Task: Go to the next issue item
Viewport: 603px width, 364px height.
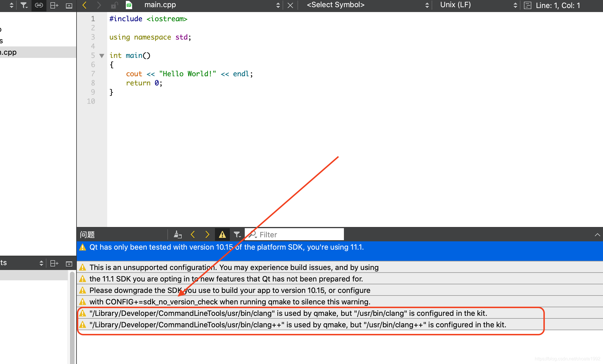Action: tap(207, 235)
